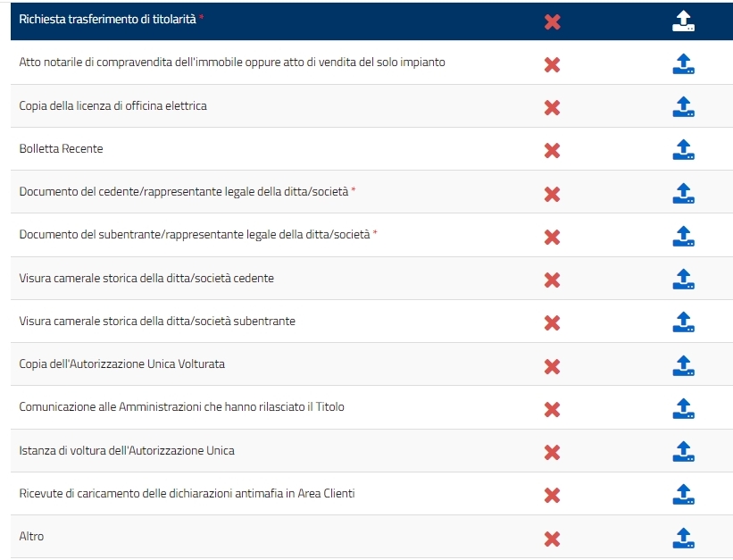Screen dimensions: 733x560
Task: Click red X for Richiesta trasferimento di titolarità
Action: point(552,21)
